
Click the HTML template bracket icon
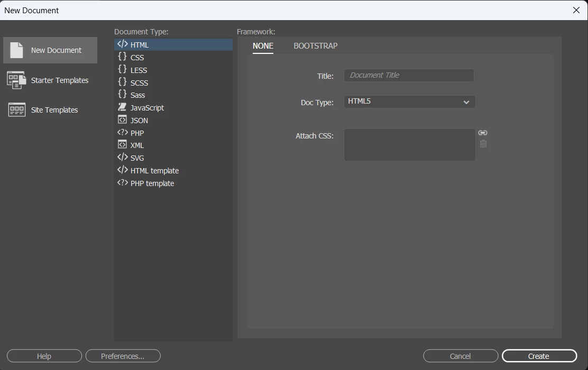(123, 170)
